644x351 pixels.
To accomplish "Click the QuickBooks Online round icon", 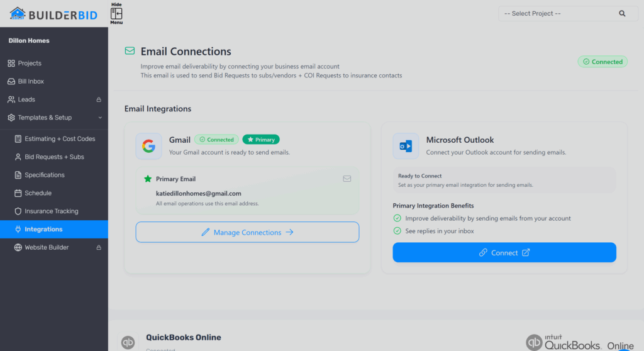I will click(128, 342).
